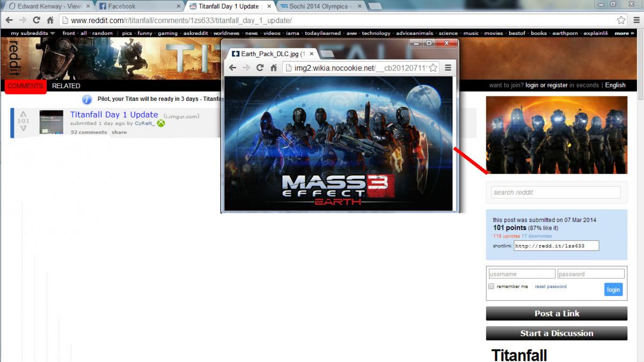Click the blue info icon beside Pilot message
Screen dimensions: 644x362
tap(87, 99)
